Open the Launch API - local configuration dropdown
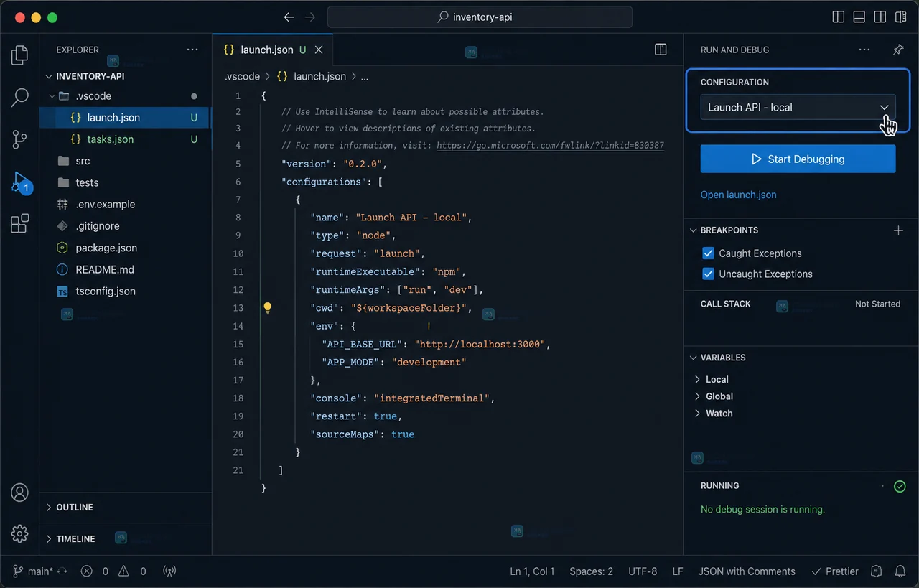919x588 pixels. point(798,107)
